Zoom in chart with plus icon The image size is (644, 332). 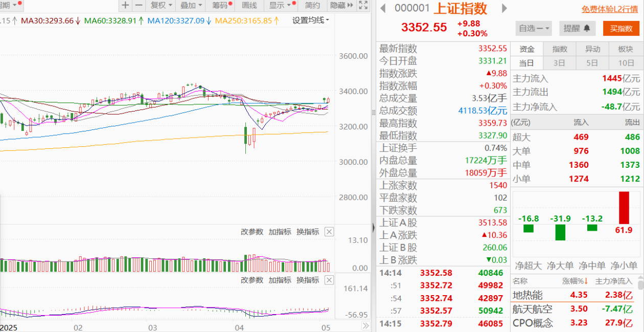point(125,6)
